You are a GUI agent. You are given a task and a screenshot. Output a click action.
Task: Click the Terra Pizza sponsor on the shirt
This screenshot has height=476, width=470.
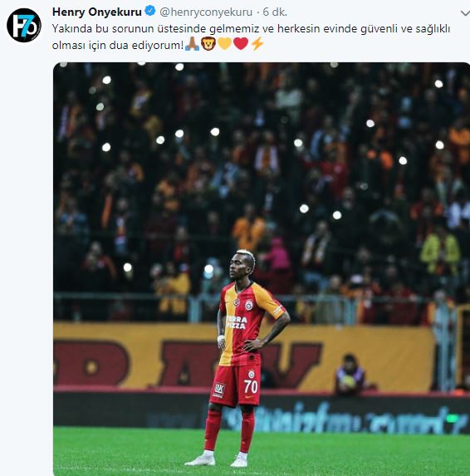pyautogui.click(x=237, y=322)
